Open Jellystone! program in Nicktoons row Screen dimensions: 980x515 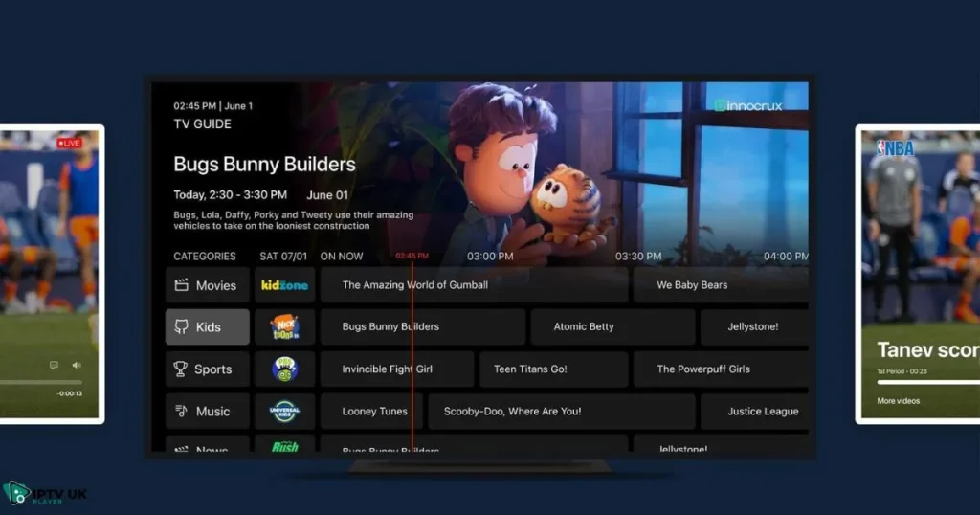[754, 326]
